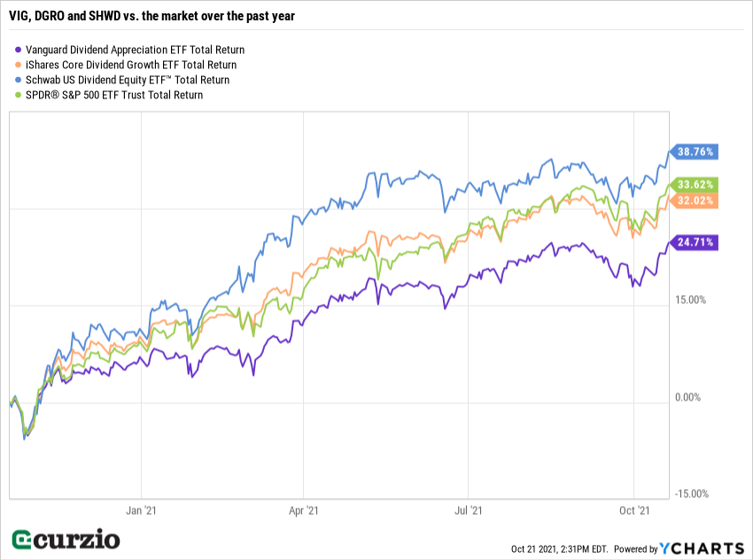Click the 38.76% blue value tag
This screenshot has height=560, width=753.
(695, 152)
